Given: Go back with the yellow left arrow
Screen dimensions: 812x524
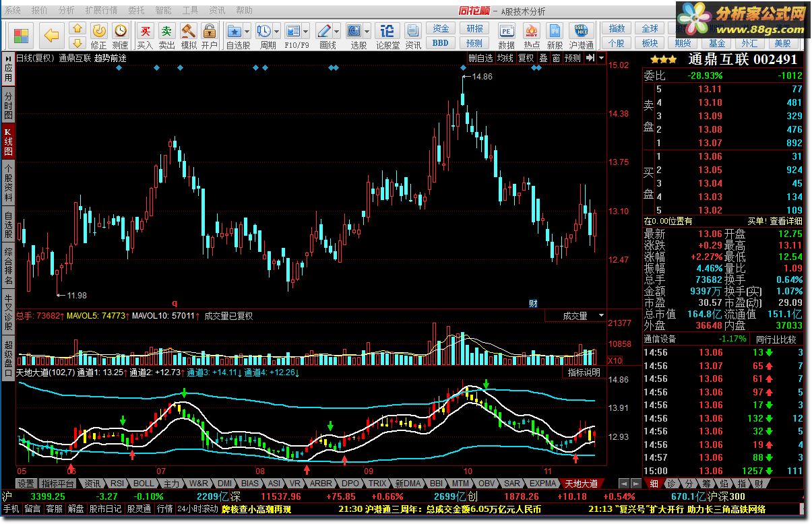Looking at the screenshot, I should click(51, 35).
